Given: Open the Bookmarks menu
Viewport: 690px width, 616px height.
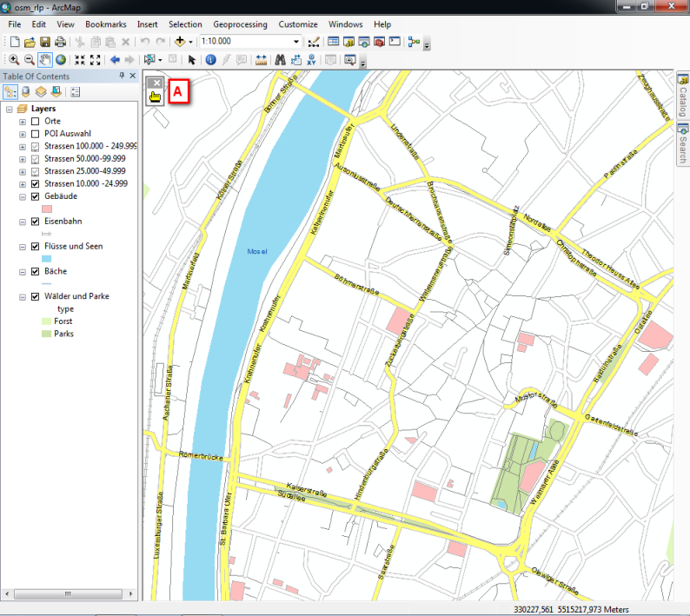Looking at the screenshot, I should point(105,24).
